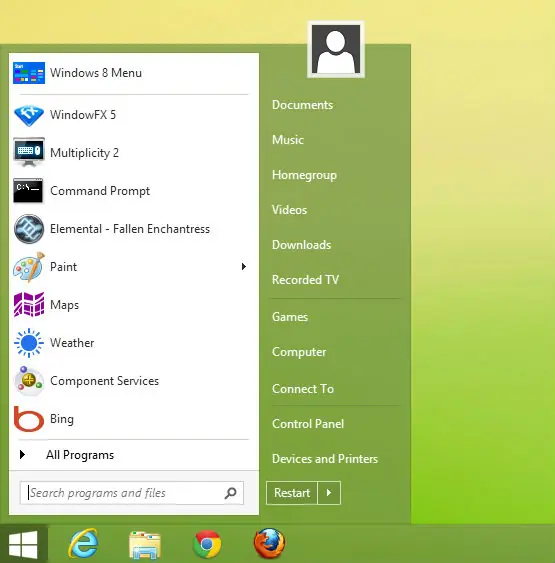Open Command Prompt using its black icon
Image resolution: width=555 pixels, height=563 pixels.
click(28, 191)
